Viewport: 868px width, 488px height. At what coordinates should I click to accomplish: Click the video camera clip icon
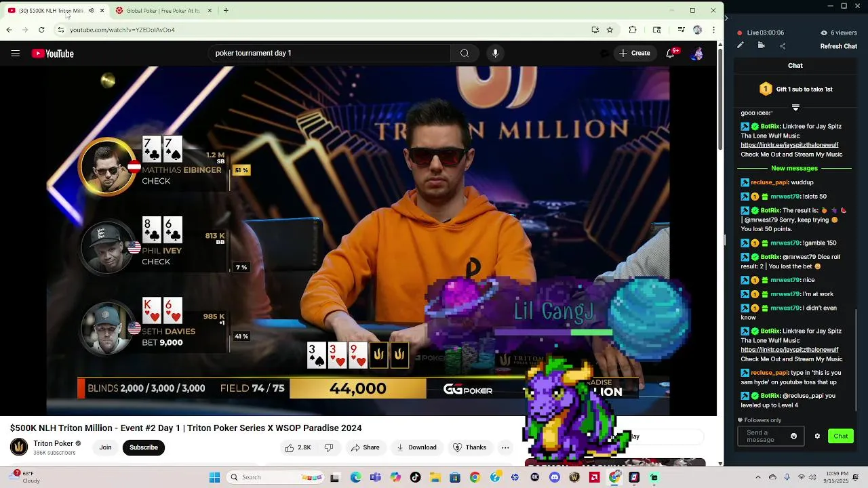click(762, 45)
